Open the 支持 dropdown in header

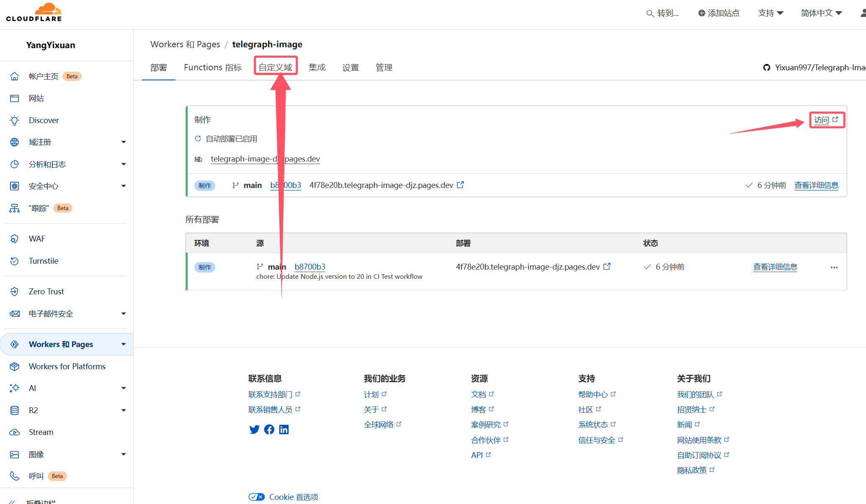771,13
